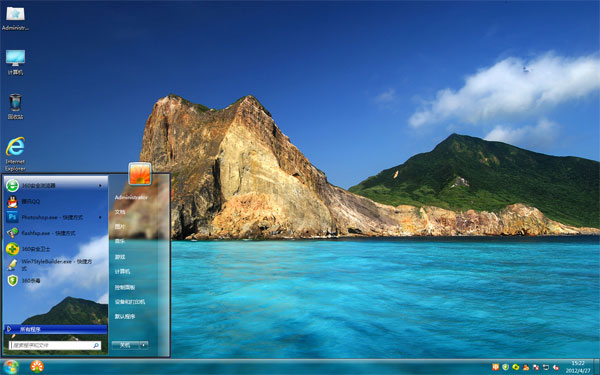Image resolution: width=600 pixels, height=375 pixels.
Task: Select the flashfxp.exe - 快捷方式 label
Action: pos(49,233)
